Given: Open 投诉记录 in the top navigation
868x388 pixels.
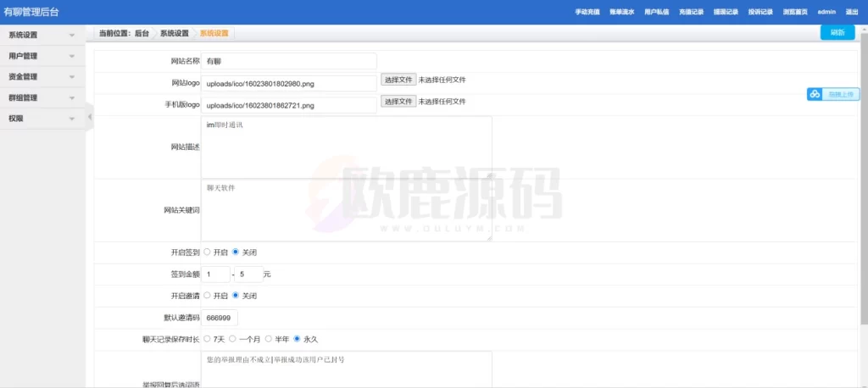Looking at the screenshot, I should (x=760, y=12).
